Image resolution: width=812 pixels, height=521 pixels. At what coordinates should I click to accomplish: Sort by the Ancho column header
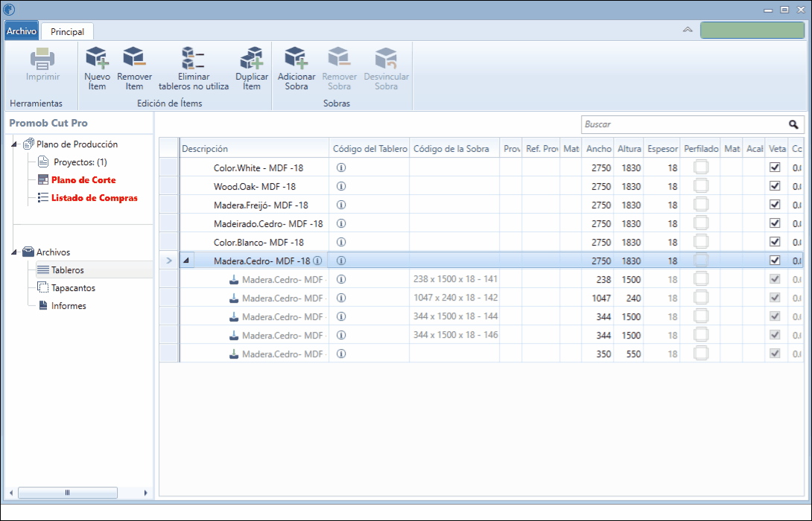click(x=598, y=149)
